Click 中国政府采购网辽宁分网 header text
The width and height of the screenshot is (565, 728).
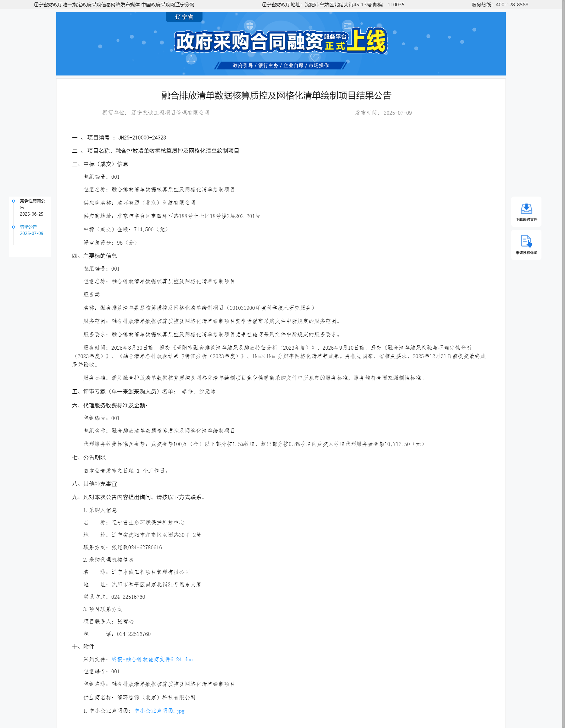[x=168, y=5]
